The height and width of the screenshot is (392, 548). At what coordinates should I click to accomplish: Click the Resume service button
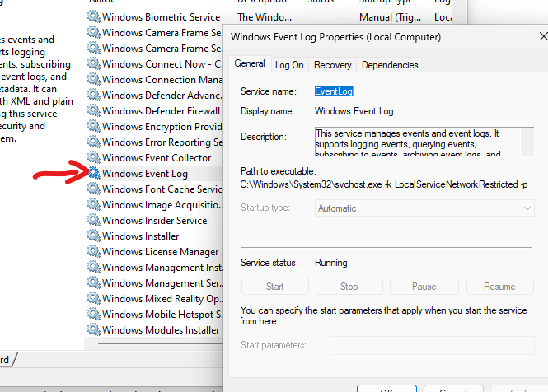[499, 287]
